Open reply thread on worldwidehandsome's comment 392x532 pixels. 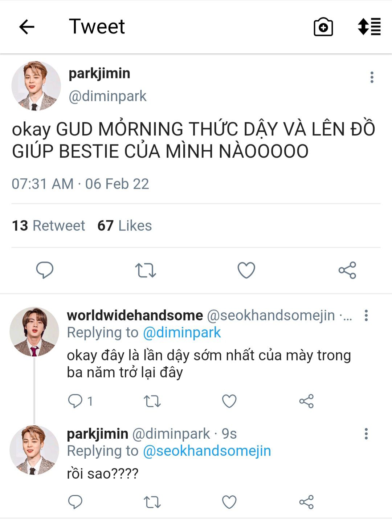(75, 401)
